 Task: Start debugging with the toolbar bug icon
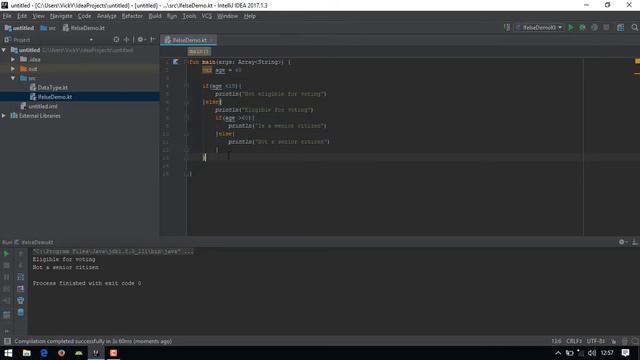click(x=582, y=27)
